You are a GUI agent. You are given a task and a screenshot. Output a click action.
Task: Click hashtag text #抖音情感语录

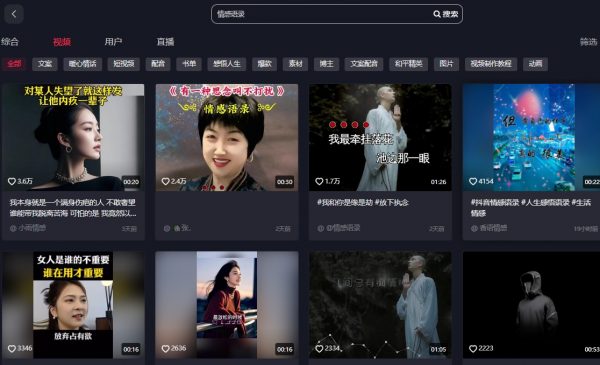tap(495, 202)
